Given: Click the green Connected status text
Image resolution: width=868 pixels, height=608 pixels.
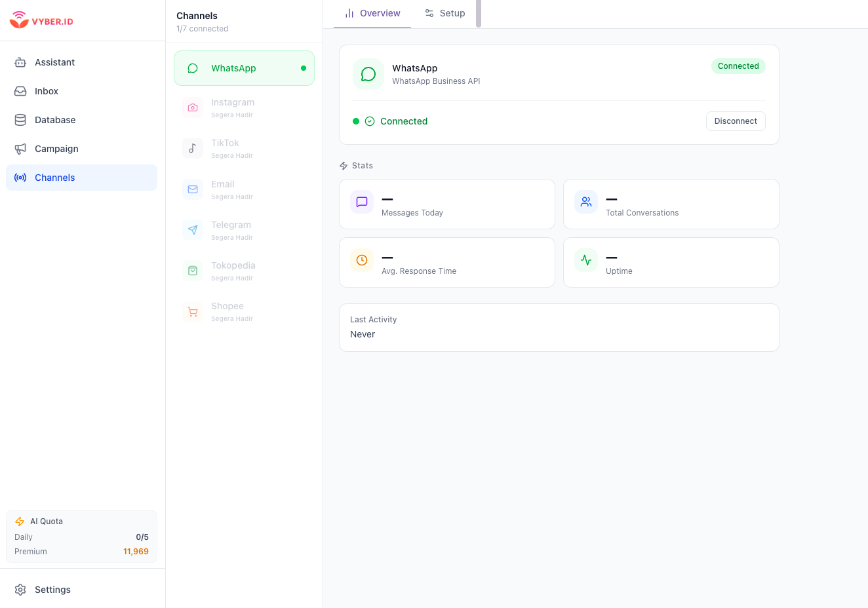Looking at the screenshot, I should tap(404, 121).
